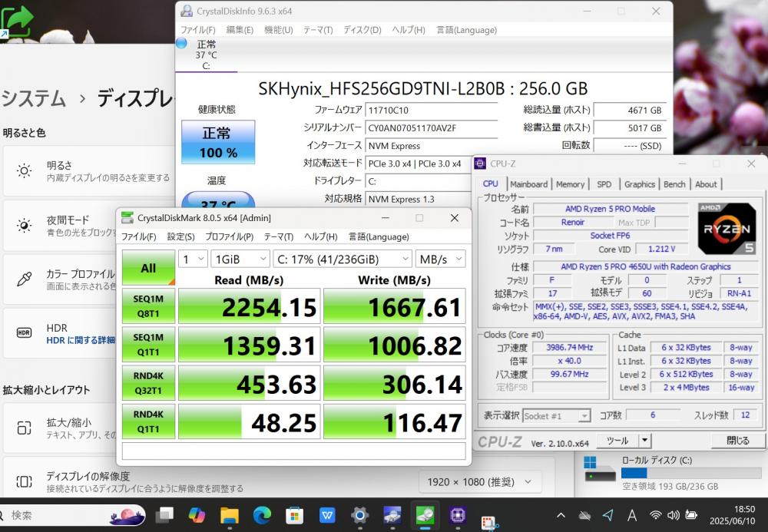Run the RND4K Q1T1 test

[x=148, y=421]
